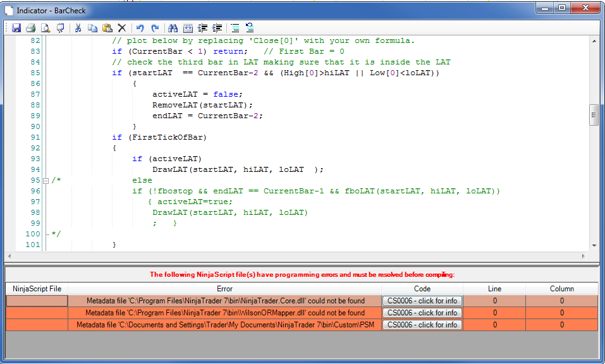Click the Line value 0 in the first error row
Viewport: 605px width, 364px height.
pos(494,301)
